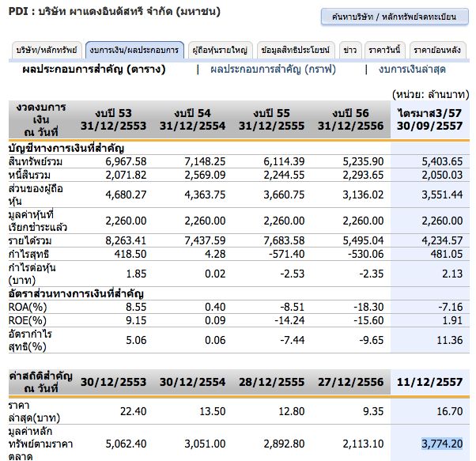Screen dimensions: 476x461
Task: Click the ค้นหาบริษัท / หลักทรัพย์จดทะเบียน button
Action: (395, 17)
